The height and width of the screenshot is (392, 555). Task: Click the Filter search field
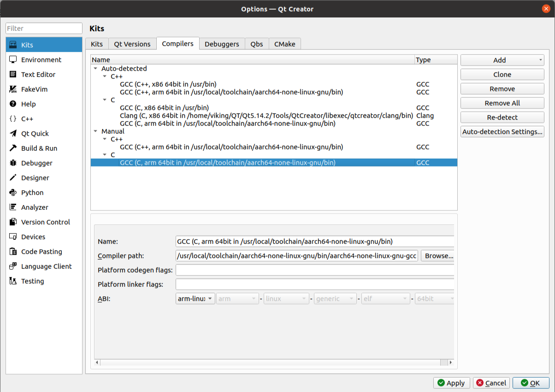44,28
